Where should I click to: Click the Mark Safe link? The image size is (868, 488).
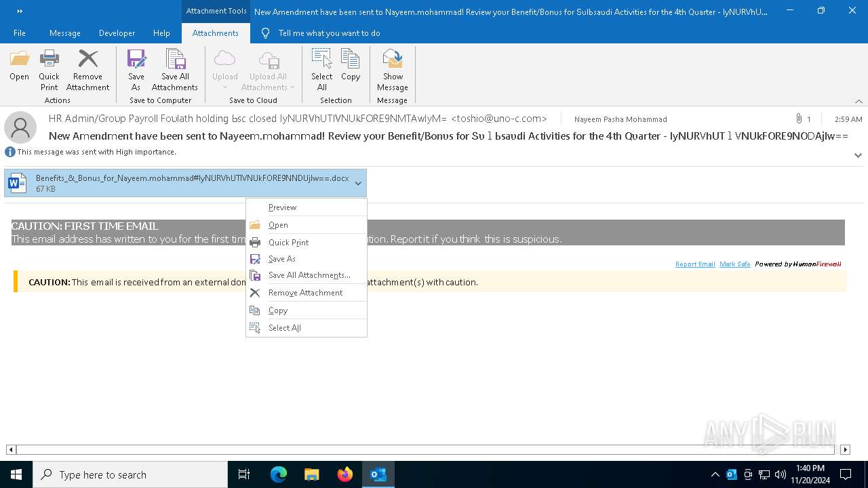click(735, 264)
